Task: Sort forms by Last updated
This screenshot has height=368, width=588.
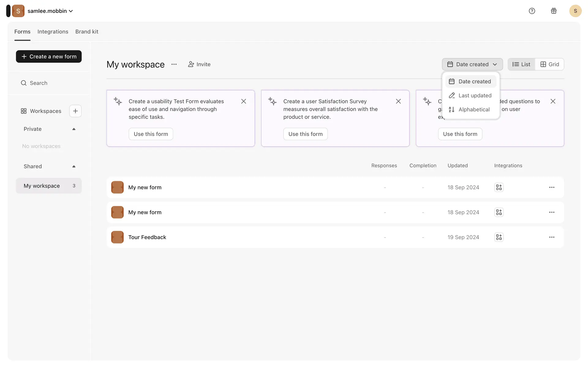Action: 474,96
